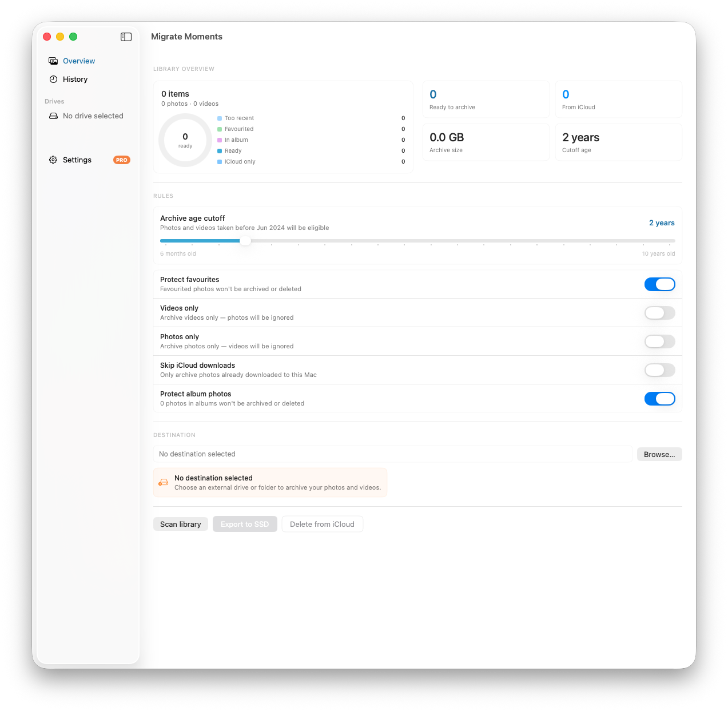
Task: Click the Migrate Moments window title
Action: (x=186, y=37)
